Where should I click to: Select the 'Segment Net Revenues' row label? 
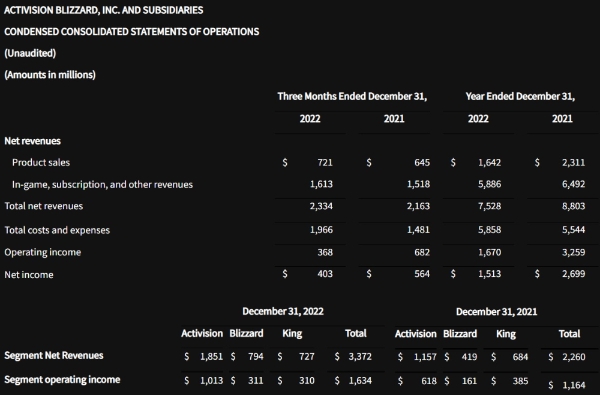pyautogui.click(x=54, y=356)
